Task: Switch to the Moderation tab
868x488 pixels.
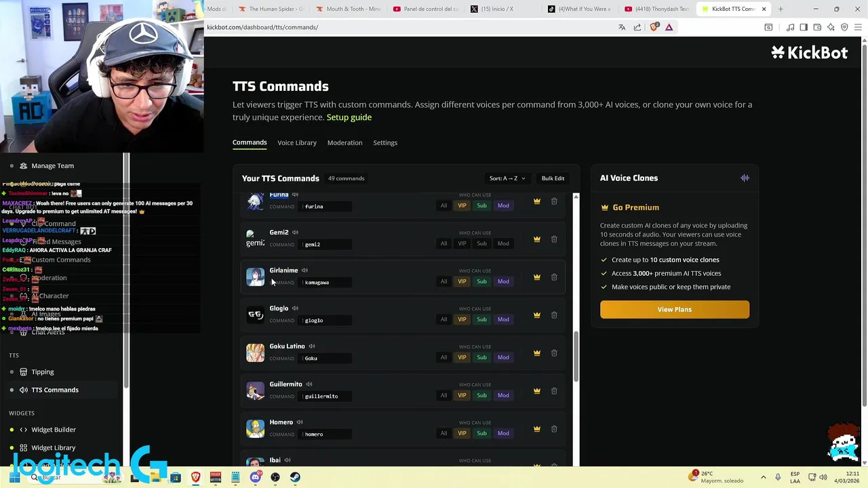Action: tap(344, 142)
